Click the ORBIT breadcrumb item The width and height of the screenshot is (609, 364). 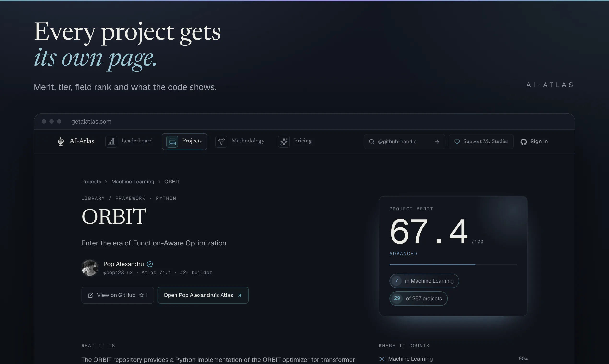[x=172, y=182]
